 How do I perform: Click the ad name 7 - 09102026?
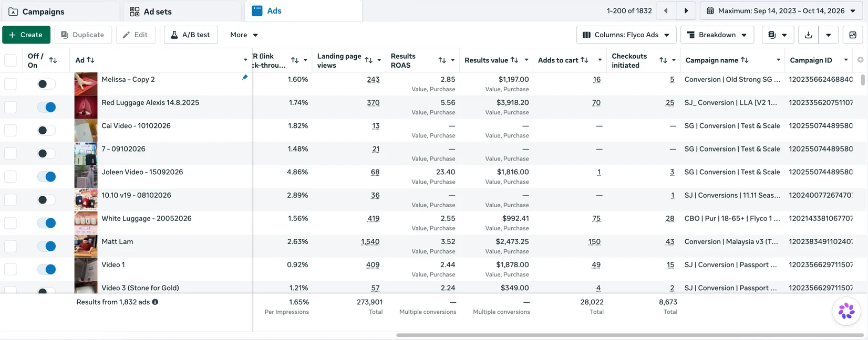pos(123,149)
